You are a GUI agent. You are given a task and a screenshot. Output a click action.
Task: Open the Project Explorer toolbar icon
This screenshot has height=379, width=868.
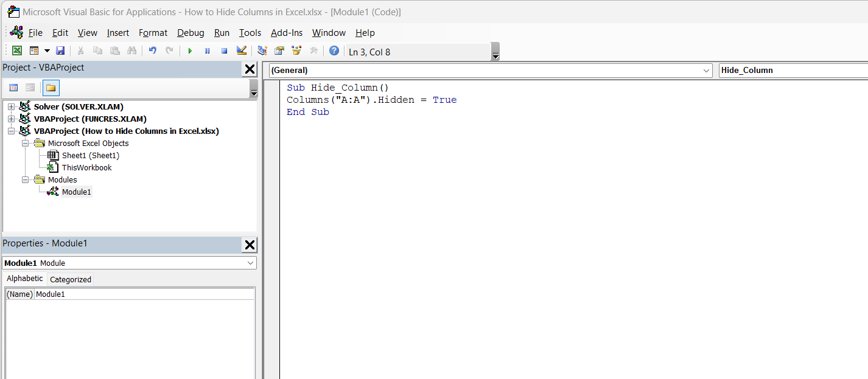[x=262, y=51]
